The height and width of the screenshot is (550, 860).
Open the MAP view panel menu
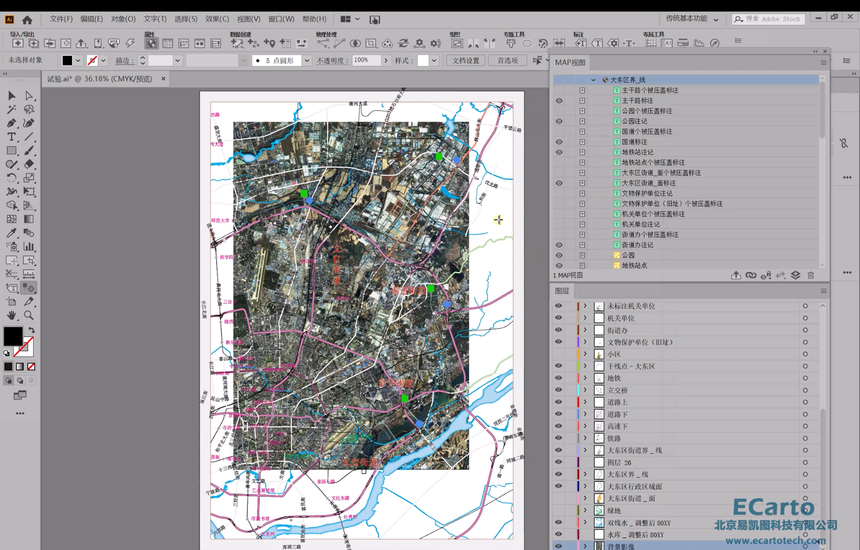(x=823, y=63)
